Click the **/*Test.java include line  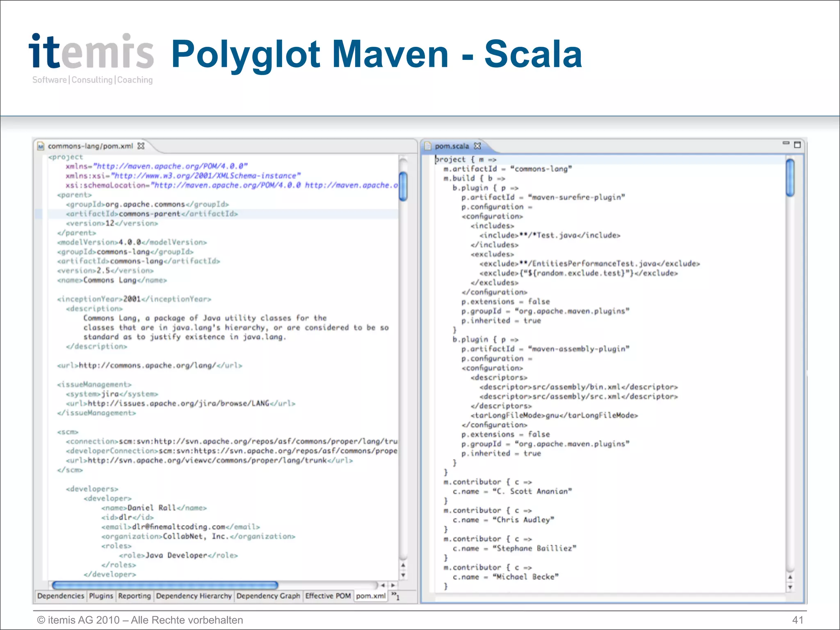point(550,235)
